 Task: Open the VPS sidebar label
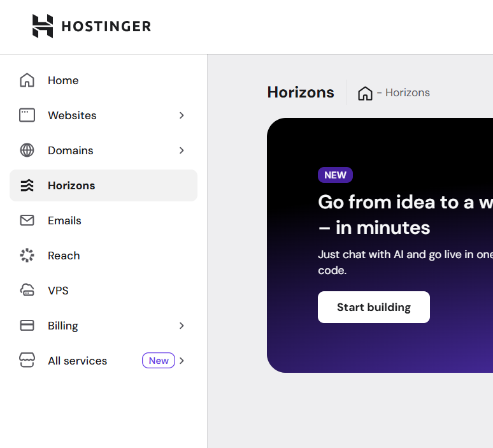[58, 291]
